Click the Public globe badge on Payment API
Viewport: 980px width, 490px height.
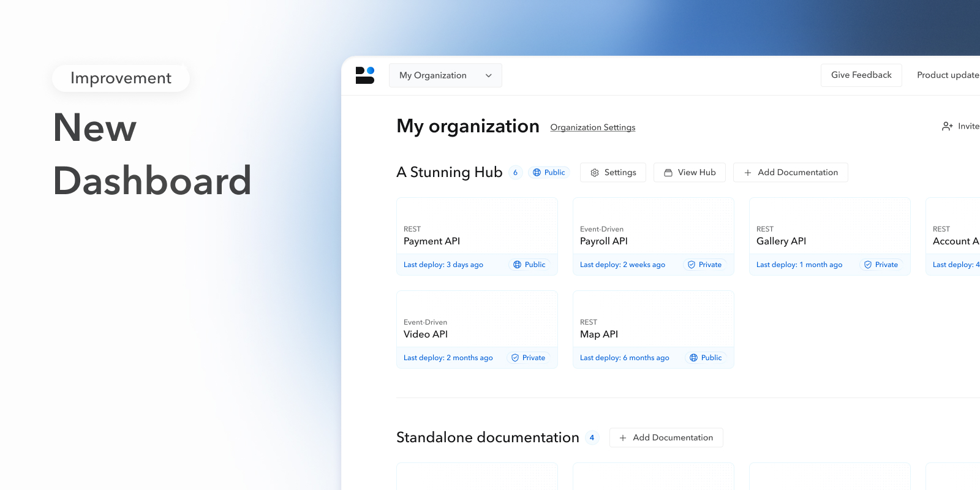point(529,265)
